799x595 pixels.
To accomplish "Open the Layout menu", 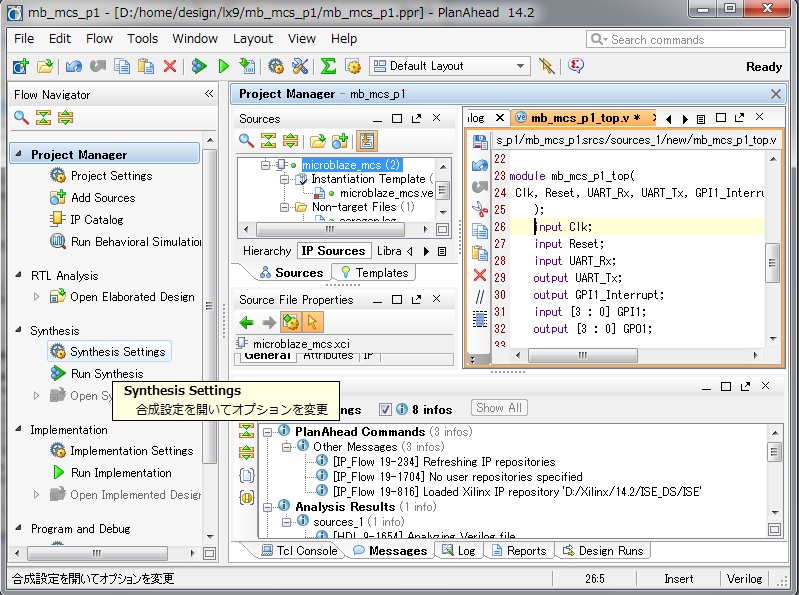I will click(253, 39).
